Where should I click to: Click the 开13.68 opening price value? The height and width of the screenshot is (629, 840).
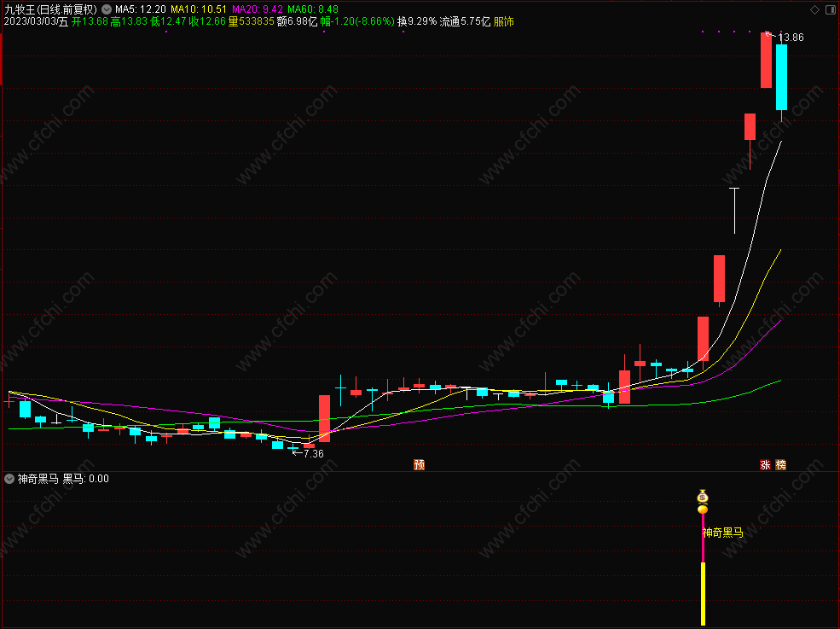tap(90, 21)
